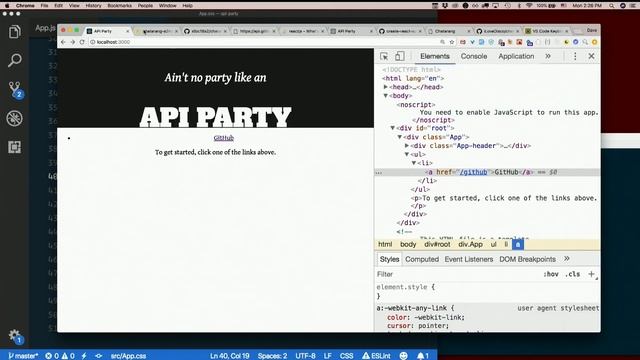Open macOS Spotlight search icon
The image size is (640, 360).
tap(611, 6)
